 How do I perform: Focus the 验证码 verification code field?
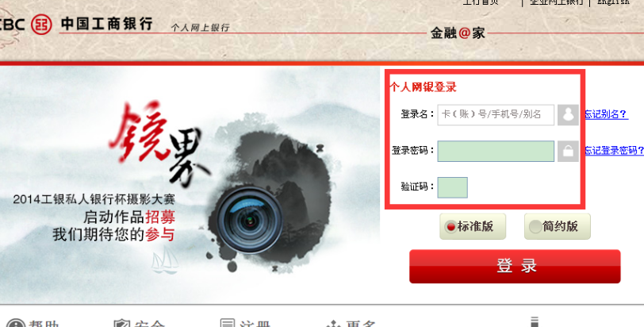coord(452,188)
